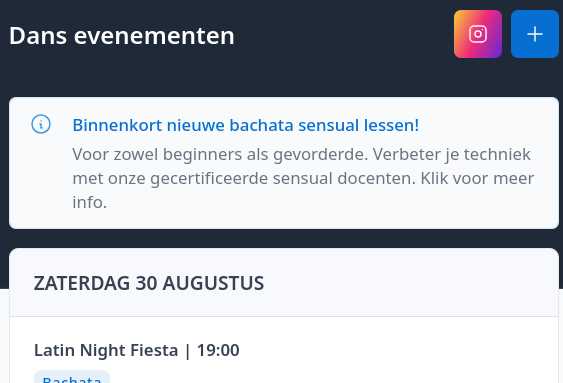The width and height of the screenshot is (563, 383).
Task: Click the "info." text ending the banner description
Action: [x=90, y=202]
